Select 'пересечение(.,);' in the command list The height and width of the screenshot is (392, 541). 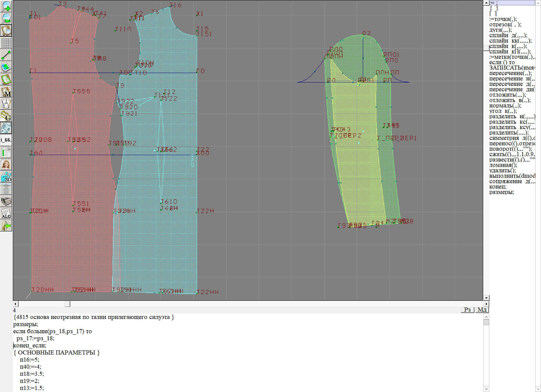point(510,73)
